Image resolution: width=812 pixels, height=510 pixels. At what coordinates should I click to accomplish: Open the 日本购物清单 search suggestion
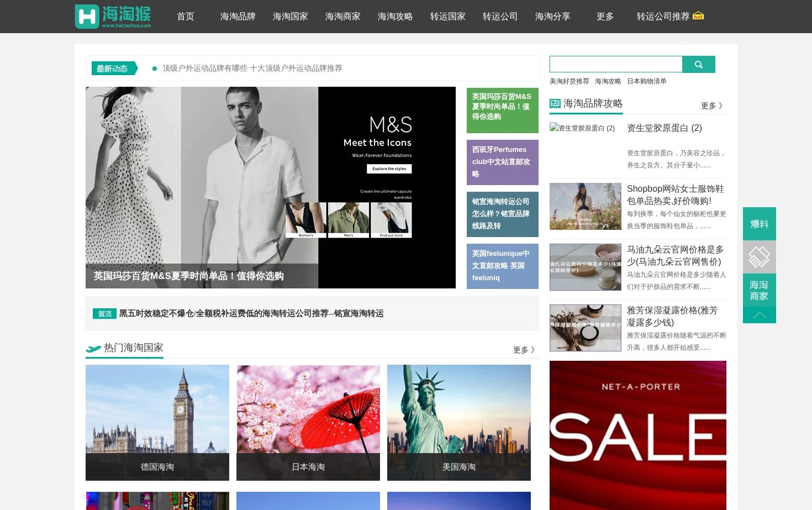click(647, 81)
